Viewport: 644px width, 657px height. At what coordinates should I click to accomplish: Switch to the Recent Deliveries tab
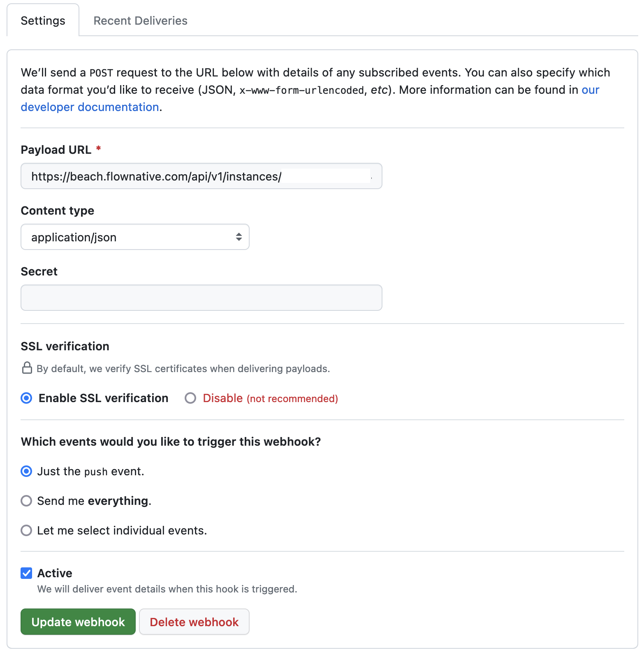click(x=140, y=21)
